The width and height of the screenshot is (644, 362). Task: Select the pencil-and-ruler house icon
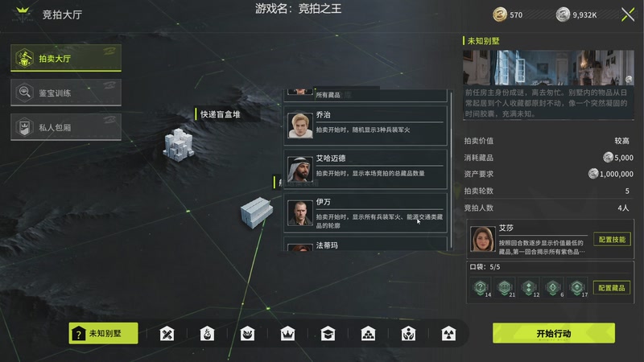pyautogui.click(x=167, y=334)
